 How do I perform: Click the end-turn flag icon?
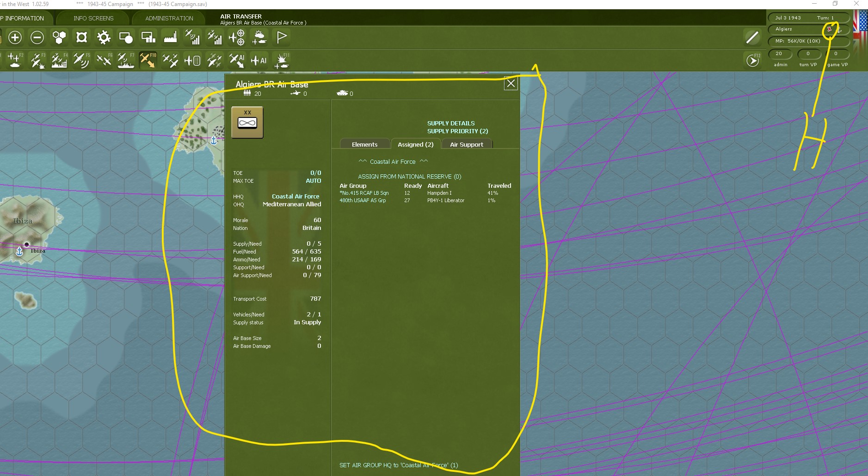tap(282, 37)
